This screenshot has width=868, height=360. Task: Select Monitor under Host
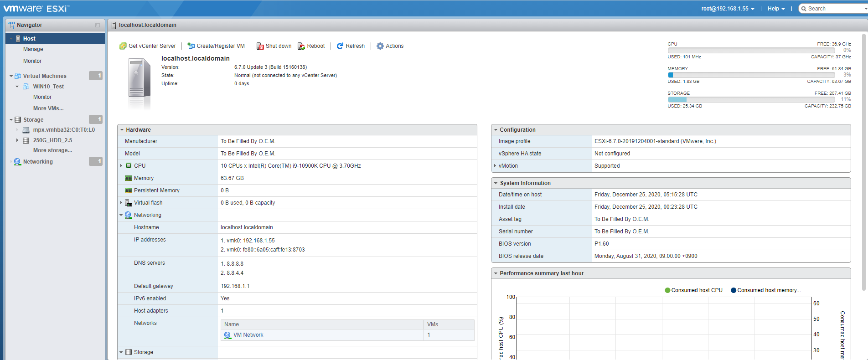[x=32, y=61]
